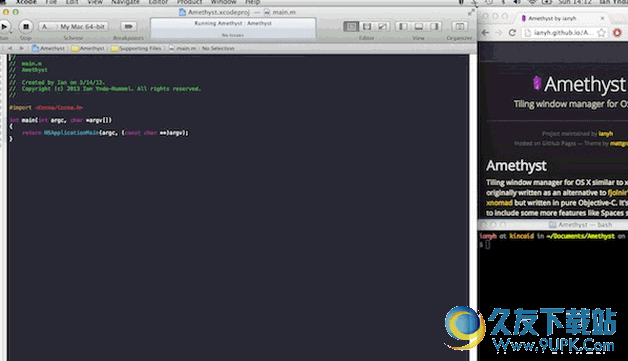This screenshot has height=361, width=628.
Task: Open the No Selection jump bar item
Action: (x=218, y=48)
